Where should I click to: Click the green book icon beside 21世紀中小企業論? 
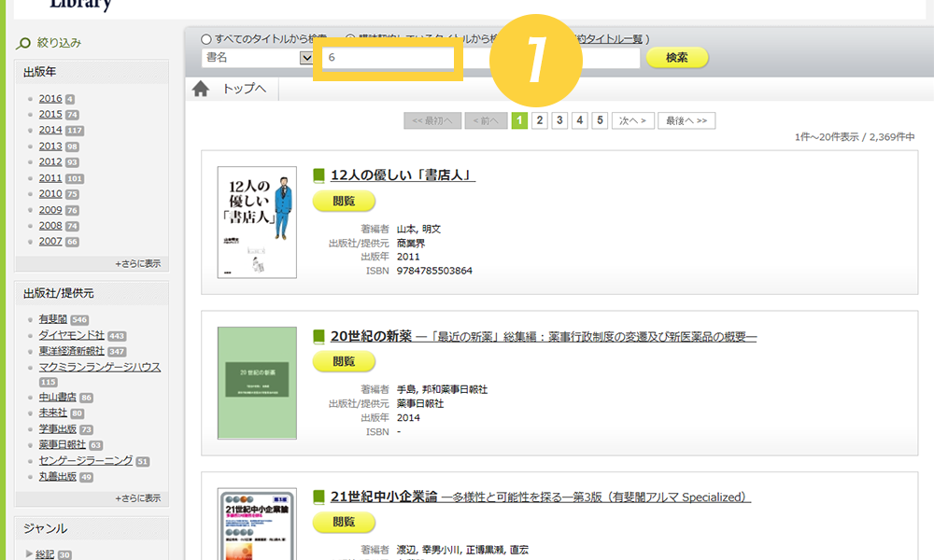point(318,497)
